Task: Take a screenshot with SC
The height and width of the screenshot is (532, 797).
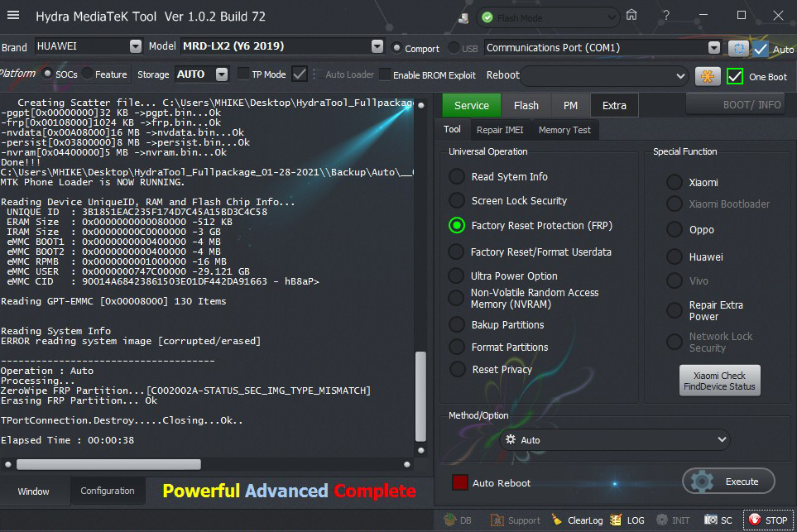Action: pyautogui.click(x=718, y=520)
